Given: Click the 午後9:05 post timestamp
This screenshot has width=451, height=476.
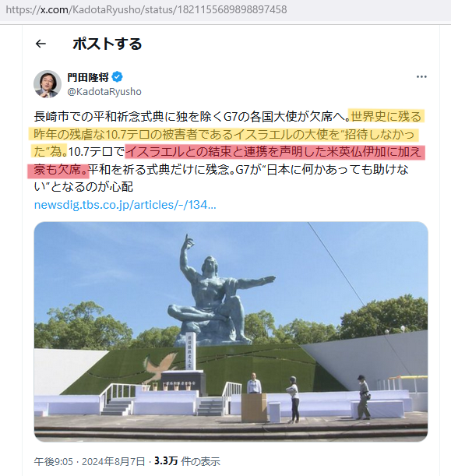Looking at the screenshot, I should click(x=54, y=461).
